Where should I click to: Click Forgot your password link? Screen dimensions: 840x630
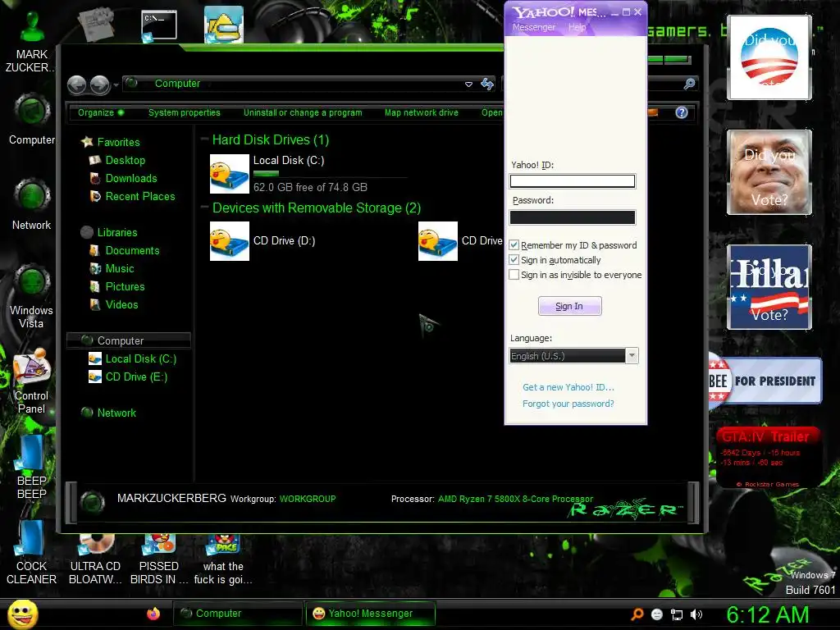click(568, 404)
